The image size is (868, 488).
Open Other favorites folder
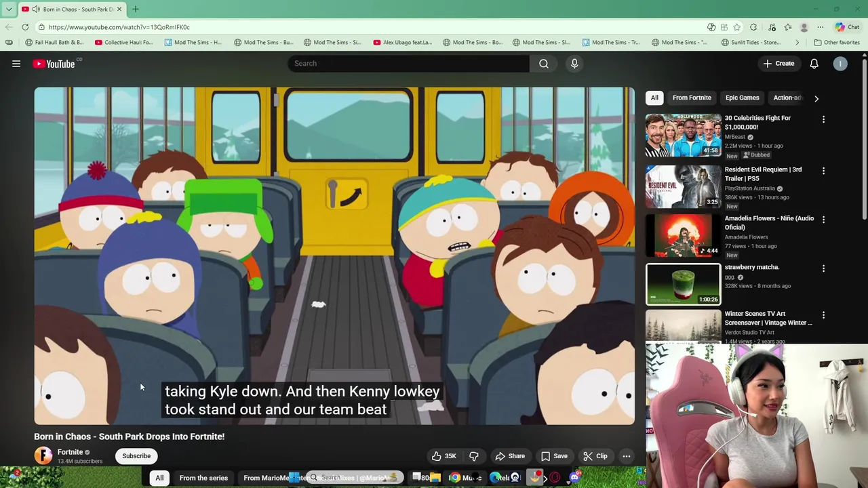tap(836, 42)
